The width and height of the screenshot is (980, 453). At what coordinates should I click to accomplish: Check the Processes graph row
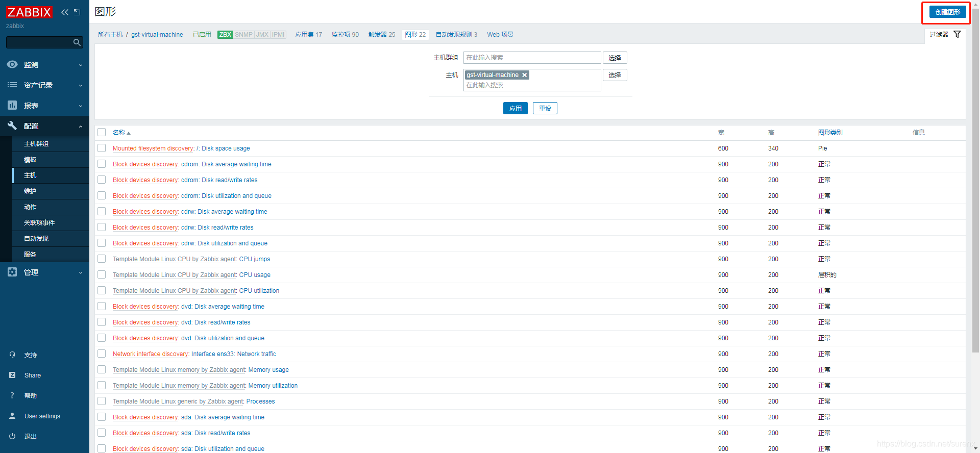(102, 401)
